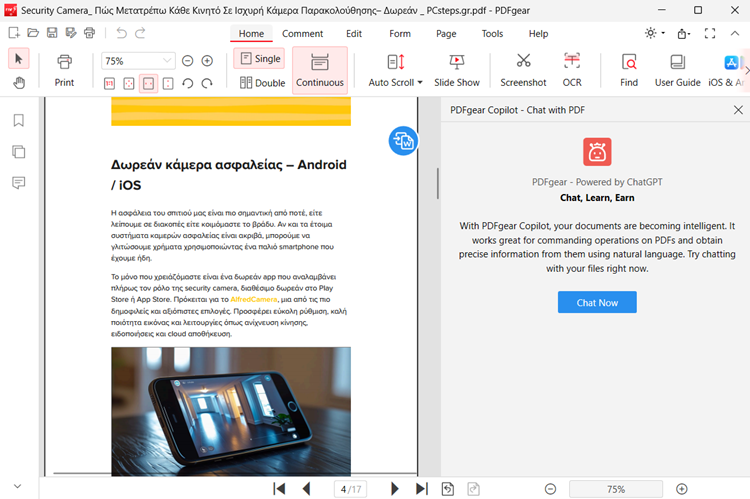Viewport: 750px width, 499px height.
Task: Toggle the fit width view
Action: (x=148, y=84)
